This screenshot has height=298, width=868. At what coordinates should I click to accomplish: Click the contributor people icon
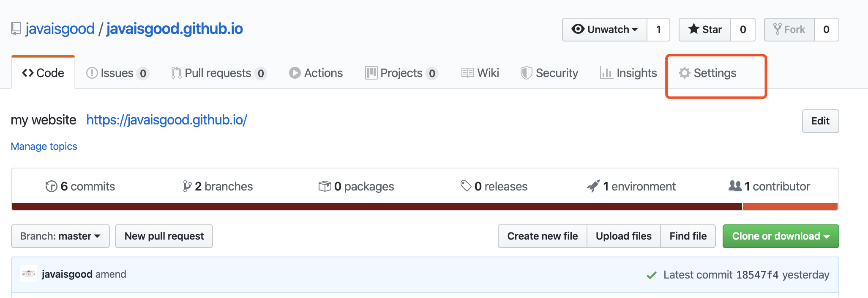pos(735,186)
